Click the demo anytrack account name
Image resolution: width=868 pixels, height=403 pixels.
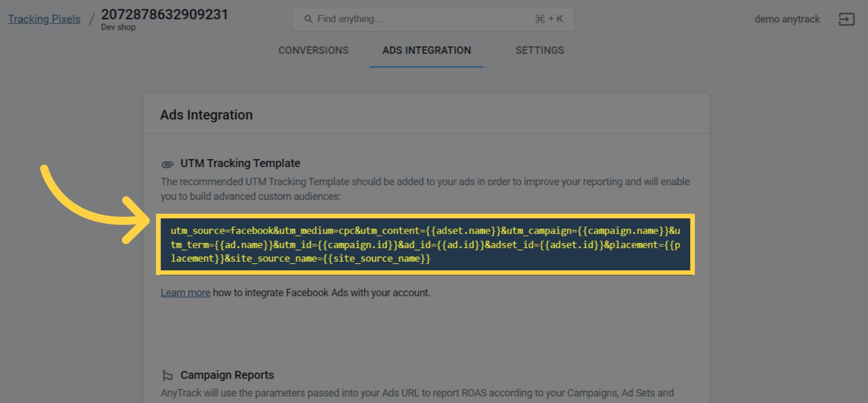pyautogui.click(x=787, y=19)
